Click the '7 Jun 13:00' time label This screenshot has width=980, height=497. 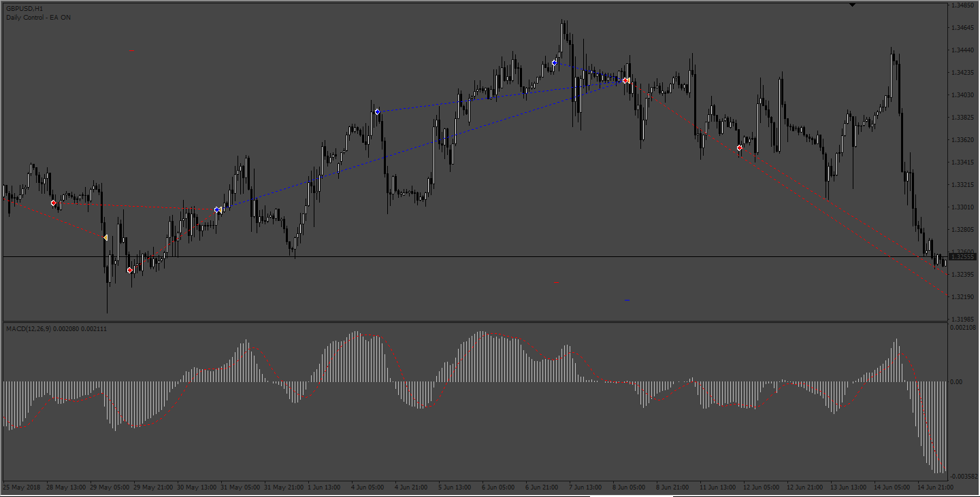pos(585,487)
